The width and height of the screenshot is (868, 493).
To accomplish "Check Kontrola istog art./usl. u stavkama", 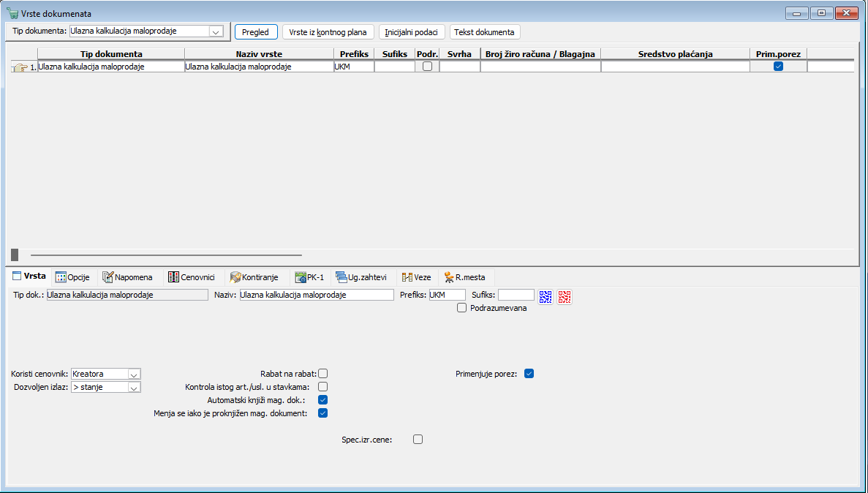I will pyautogui.click(x=322, y=387).
